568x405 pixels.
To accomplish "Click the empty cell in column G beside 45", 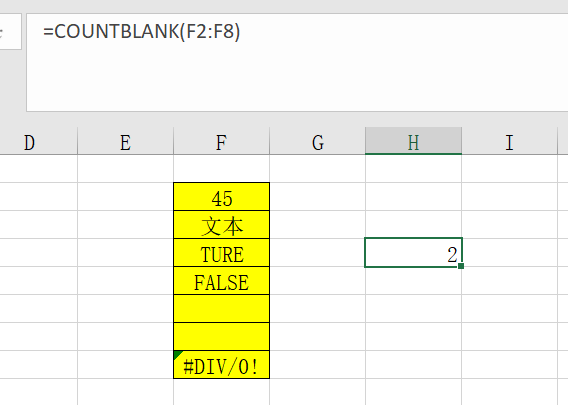I will click(x=317, y=197).
